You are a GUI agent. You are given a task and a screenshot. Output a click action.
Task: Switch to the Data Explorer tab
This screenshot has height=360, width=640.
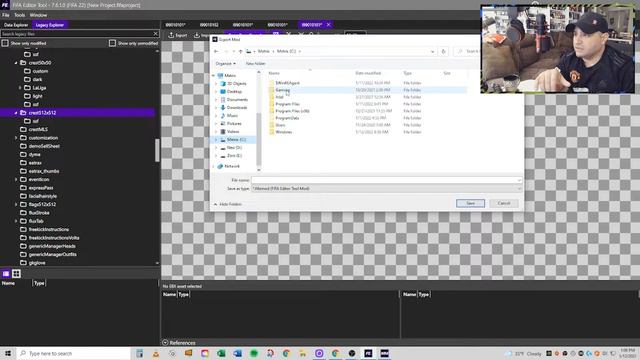click(x=16, y=25)
